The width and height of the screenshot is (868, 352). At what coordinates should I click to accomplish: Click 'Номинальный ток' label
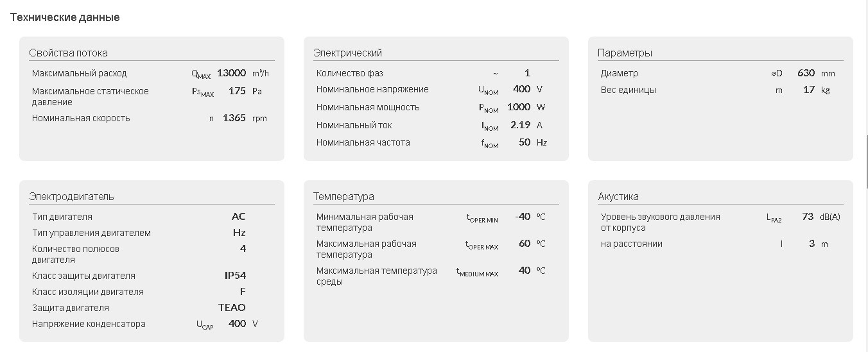354,125
